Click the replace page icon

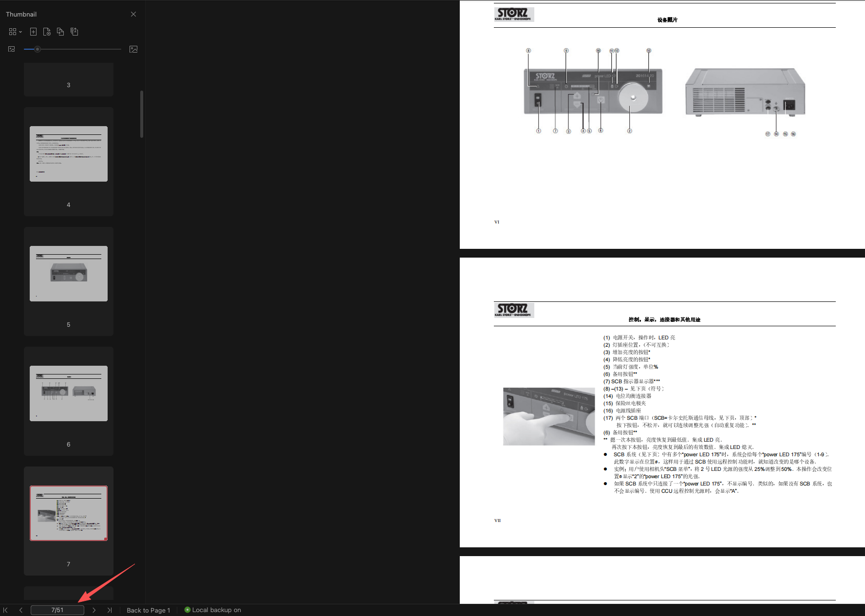coord(60,32)
